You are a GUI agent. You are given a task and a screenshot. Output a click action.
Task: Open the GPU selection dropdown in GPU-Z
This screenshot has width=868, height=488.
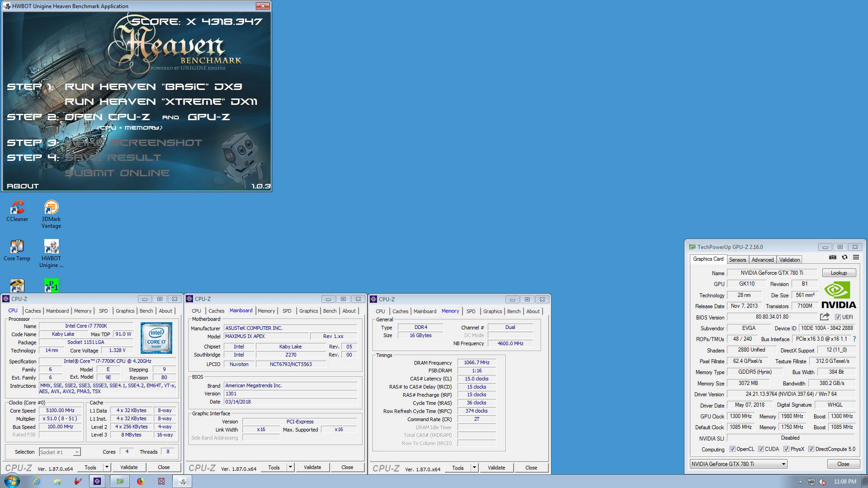click(738, 464)
